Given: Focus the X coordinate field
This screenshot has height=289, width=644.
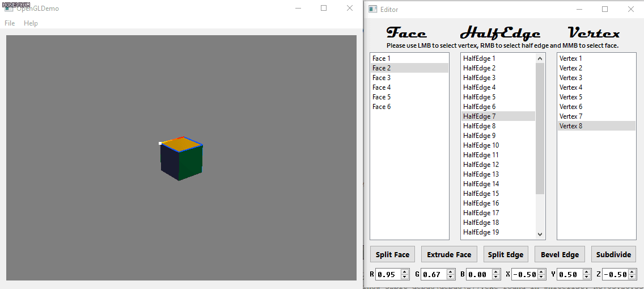Looking at the screenshot, I should click(524, 274).
